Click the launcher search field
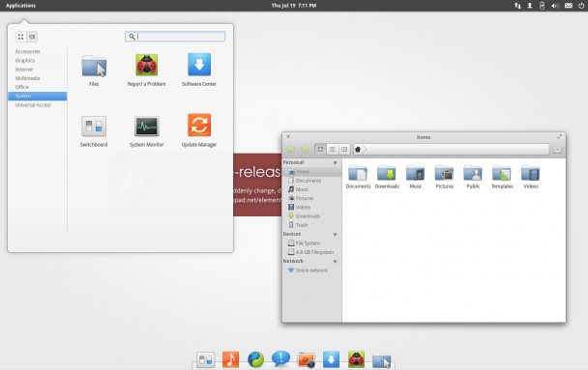The image size is (588, 370). coord(175,37)
